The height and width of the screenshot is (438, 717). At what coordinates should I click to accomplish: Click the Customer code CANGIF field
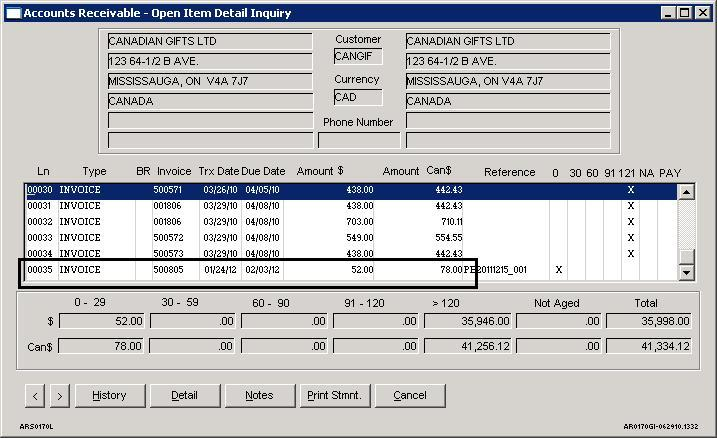(x=358, y=57)
